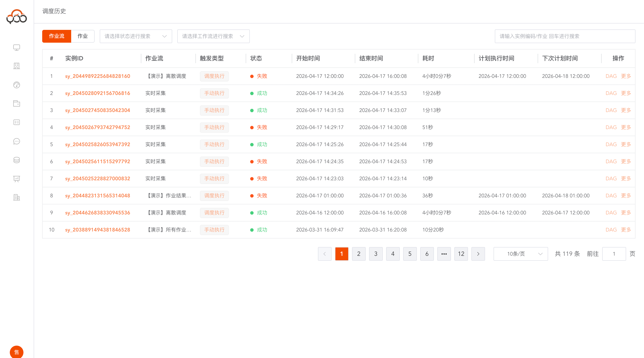The height and width of the screenshot is (358, 644).
Task: Switch to the 作业 toggle tab
Action: coord(82,36)
